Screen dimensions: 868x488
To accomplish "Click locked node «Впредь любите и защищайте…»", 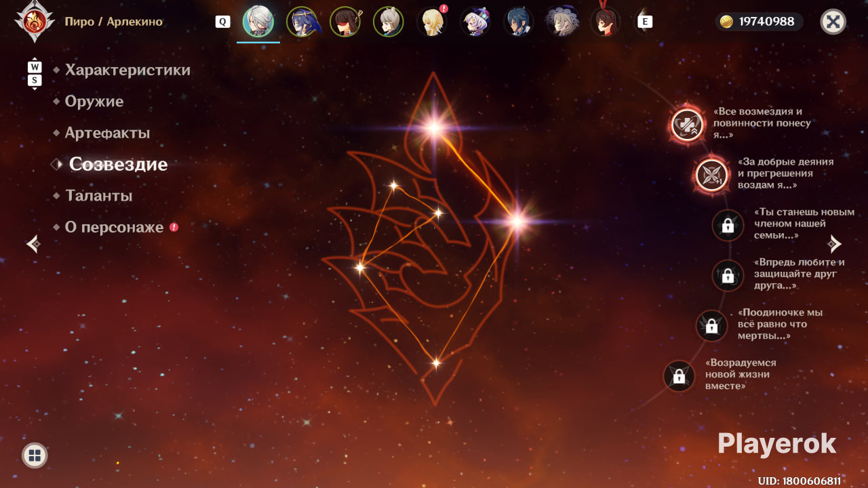I will point(728,275).
